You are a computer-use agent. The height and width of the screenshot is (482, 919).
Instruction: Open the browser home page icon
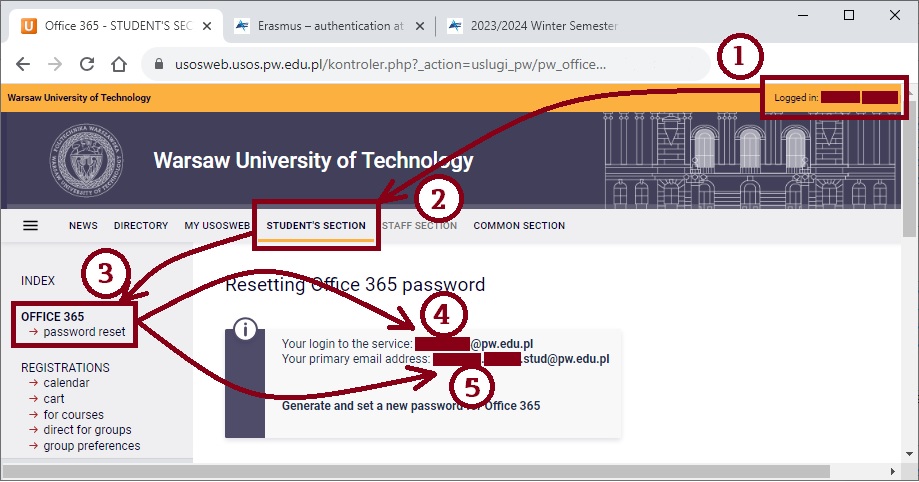(119, 64)
